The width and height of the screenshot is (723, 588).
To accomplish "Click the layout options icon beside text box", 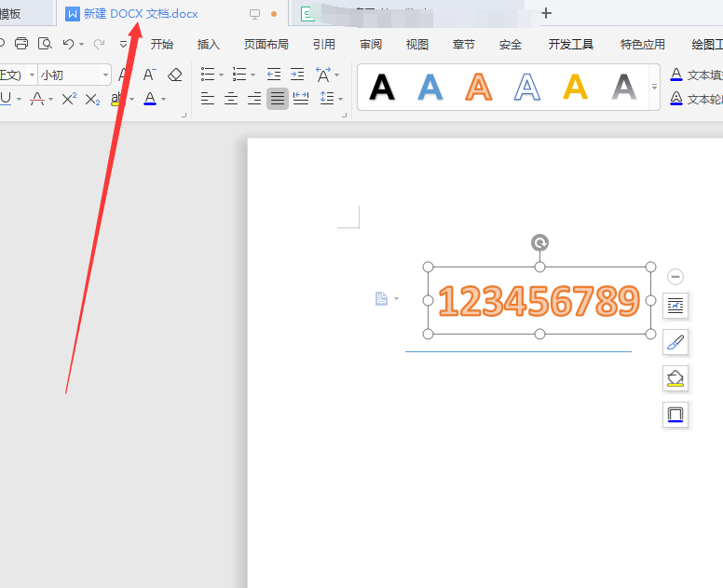I will tap(675, 305).
